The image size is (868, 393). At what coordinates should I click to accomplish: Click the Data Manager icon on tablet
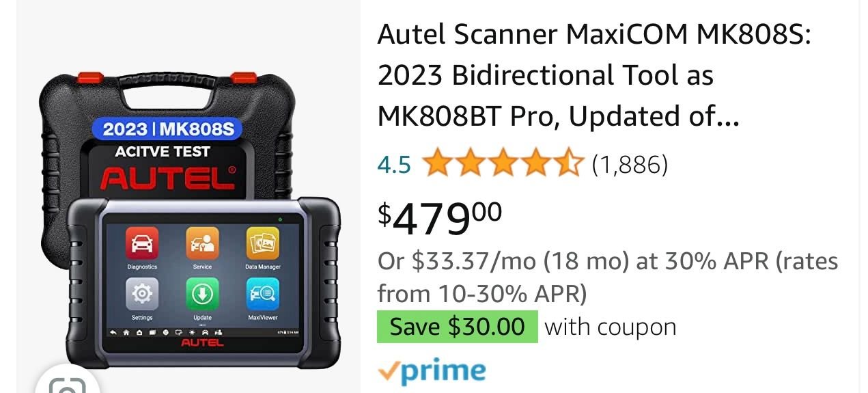[263, 244]
